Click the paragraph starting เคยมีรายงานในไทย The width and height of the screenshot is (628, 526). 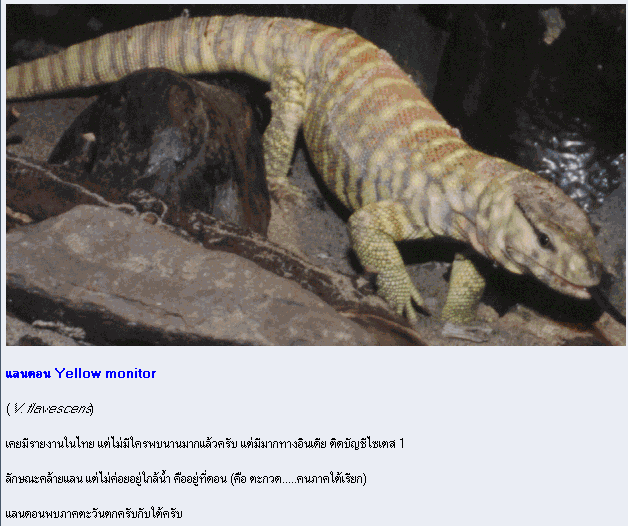(x=205, y=444)
